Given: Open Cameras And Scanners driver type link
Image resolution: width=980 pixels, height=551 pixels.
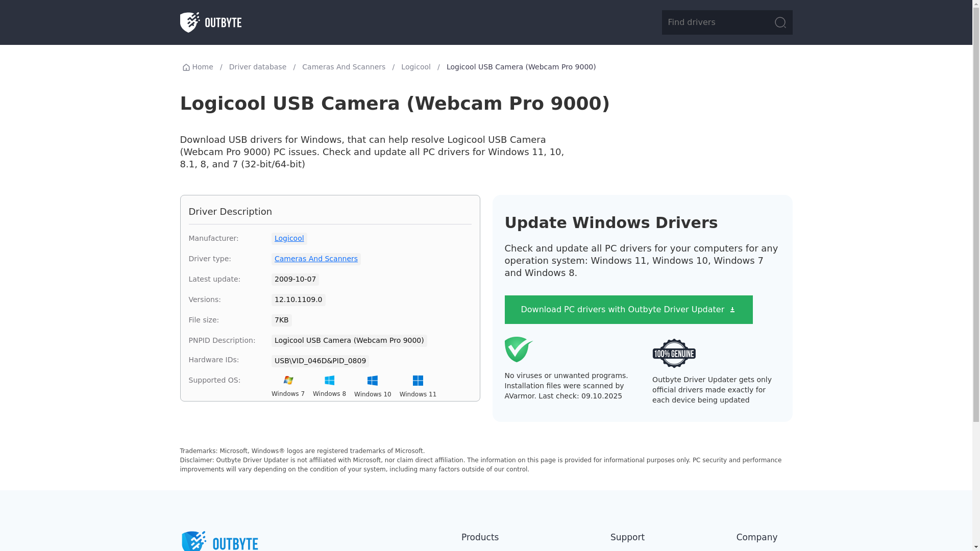Looking at the screenshot, I should [x=316, y=259].
